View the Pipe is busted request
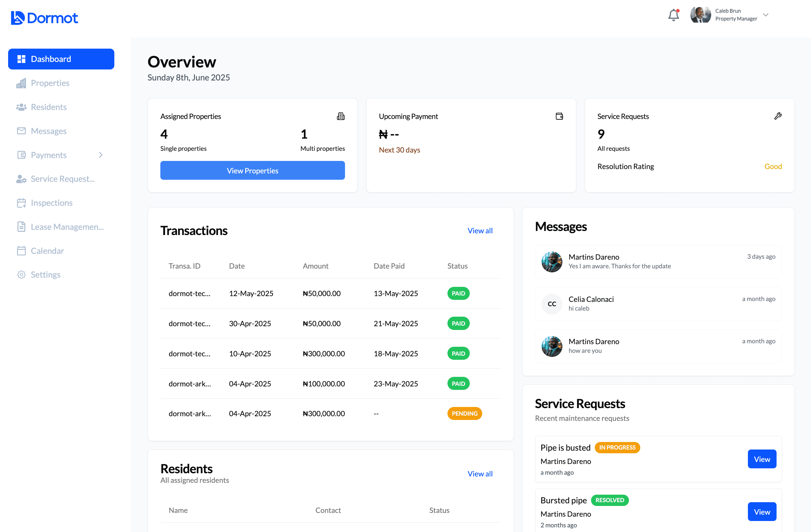811x532 pixels. [762, 459]
